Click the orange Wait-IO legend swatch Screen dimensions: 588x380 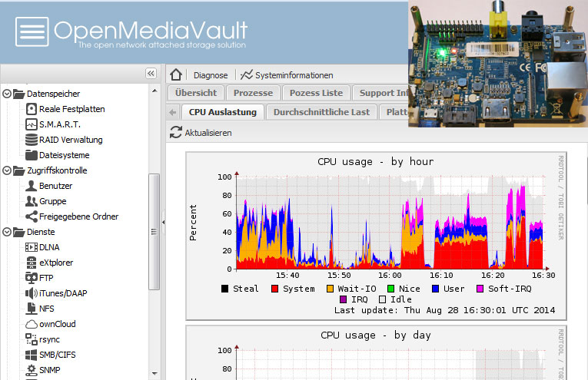coord(330,289)
